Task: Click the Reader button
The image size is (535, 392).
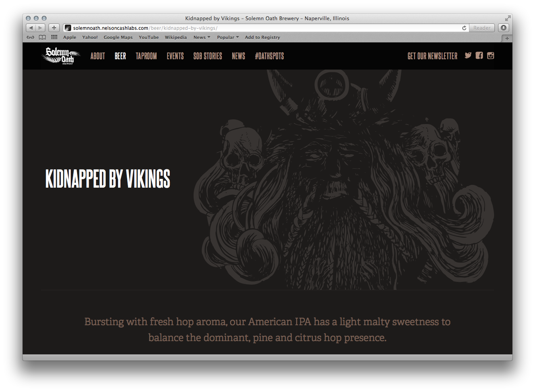Action: (x=482, y=28)
